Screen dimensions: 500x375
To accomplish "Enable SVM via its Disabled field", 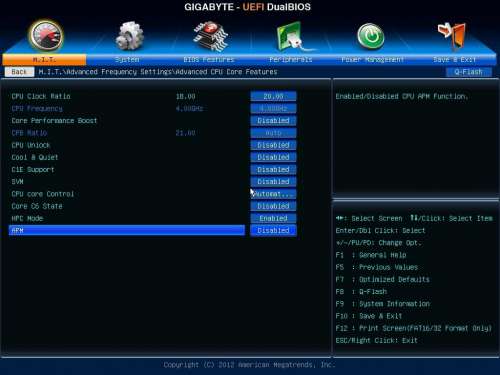I will click(x=273, y=182).
